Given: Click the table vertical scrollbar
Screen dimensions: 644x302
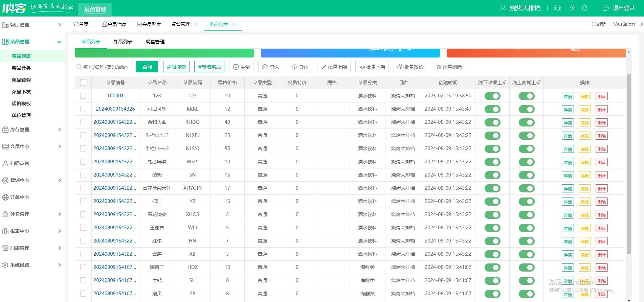Looking at the screenshot, I should point(629,164).
